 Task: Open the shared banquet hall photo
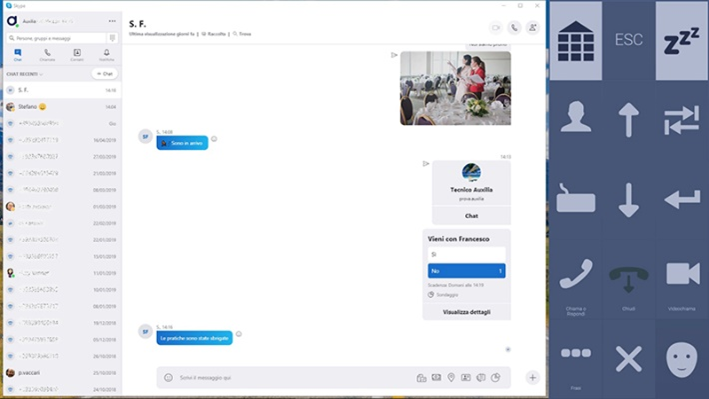[455, 88]
